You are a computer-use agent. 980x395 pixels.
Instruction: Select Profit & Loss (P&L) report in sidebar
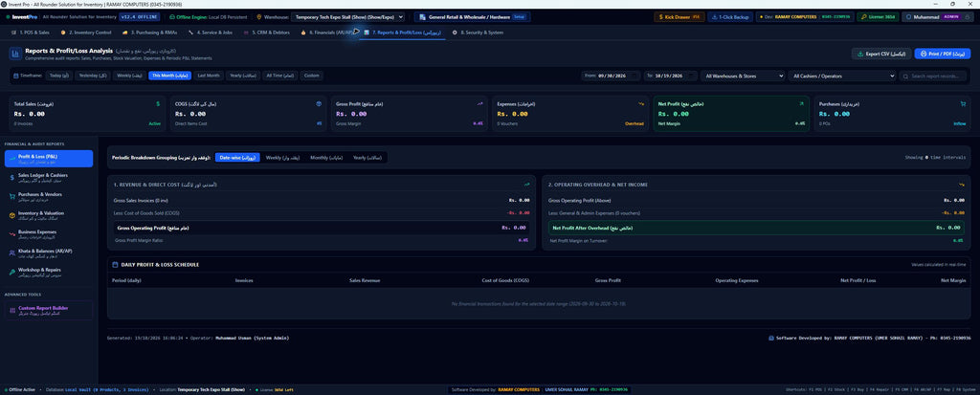click(x=49, y=159)
